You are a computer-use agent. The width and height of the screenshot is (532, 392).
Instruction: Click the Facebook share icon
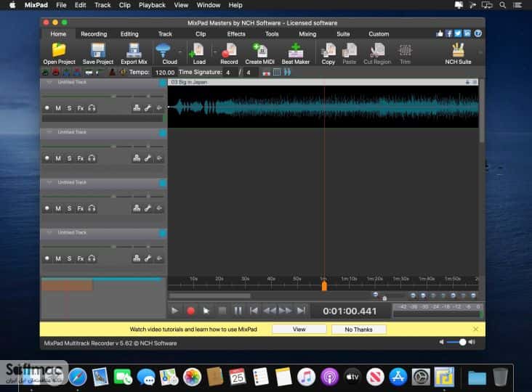point(449,33)
